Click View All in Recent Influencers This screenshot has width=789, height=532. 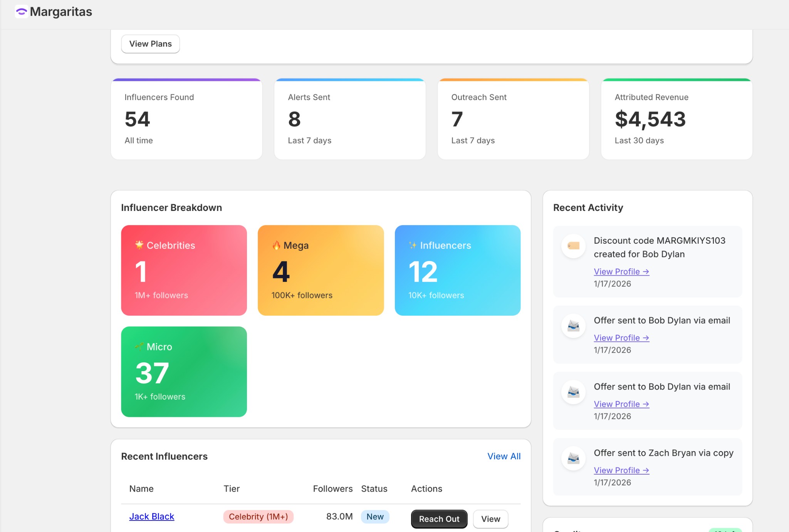click(x=504, y=456)
